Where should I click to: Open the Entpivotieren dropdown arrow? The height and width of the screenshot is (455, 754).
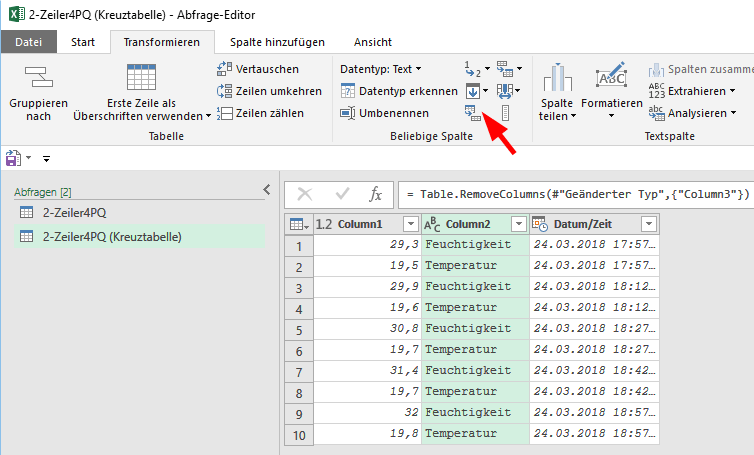click(x=519, y=69)
